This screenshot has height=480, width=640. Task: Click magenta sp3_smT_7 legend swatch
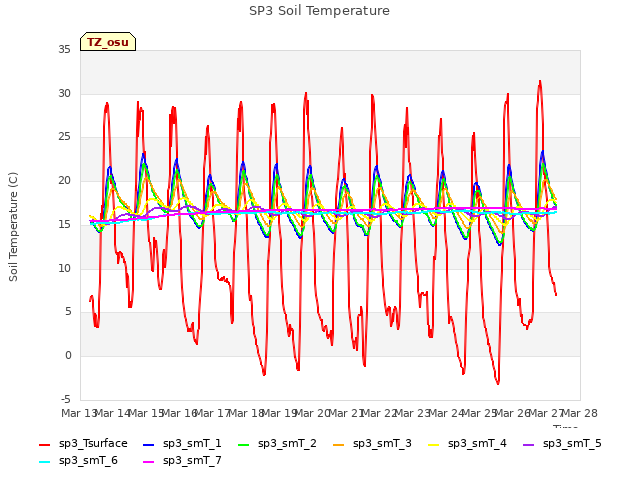tap(149, 462)
